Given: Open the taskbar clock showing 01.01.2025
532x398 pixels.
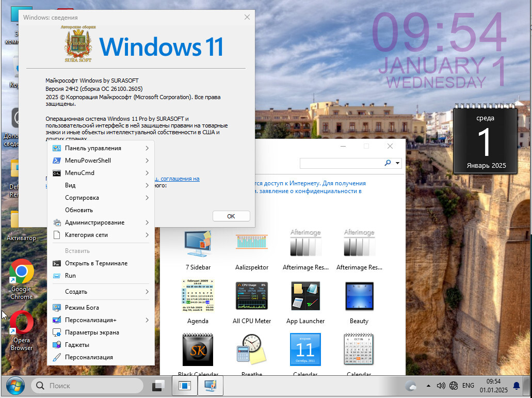Looking at the screenshot, I should click(x=493, y=386).
